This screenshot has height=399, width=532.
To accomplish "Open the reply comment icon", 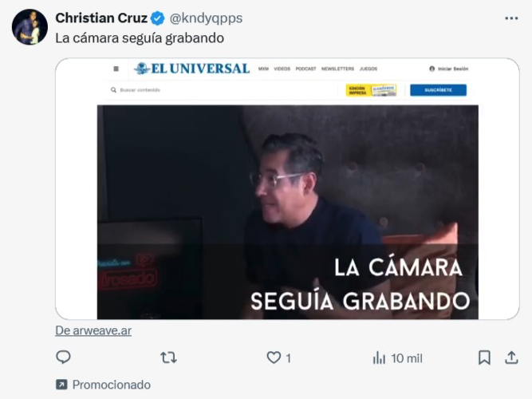I will point(63,358).
